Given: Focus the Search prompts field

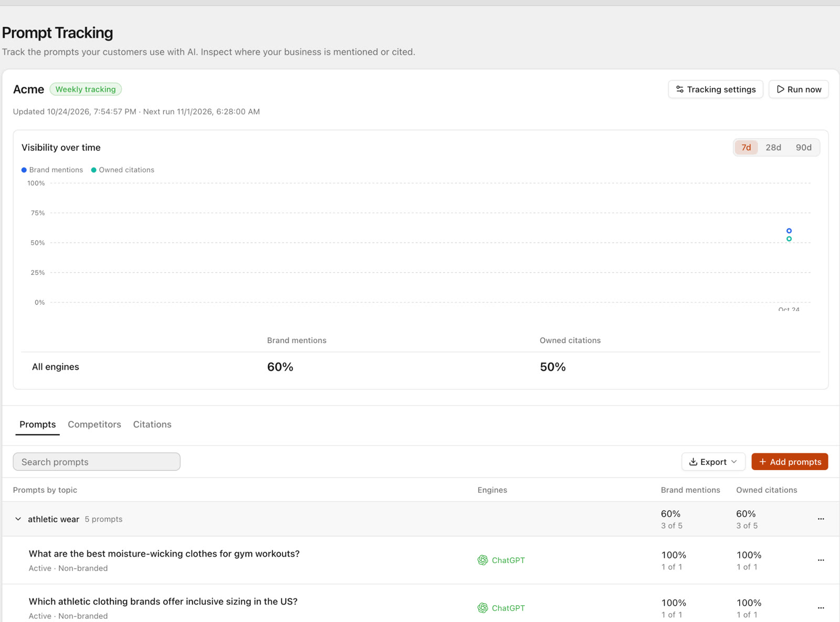Looking at the screenshot, I should tap(97, 462).
